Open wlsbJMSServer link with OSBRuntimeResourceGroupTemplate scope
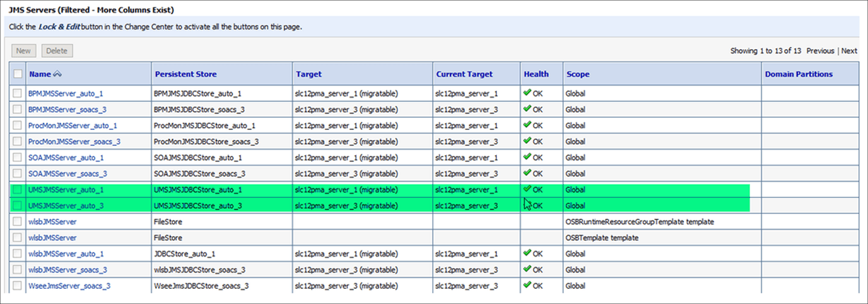 (x=52, y=222)
